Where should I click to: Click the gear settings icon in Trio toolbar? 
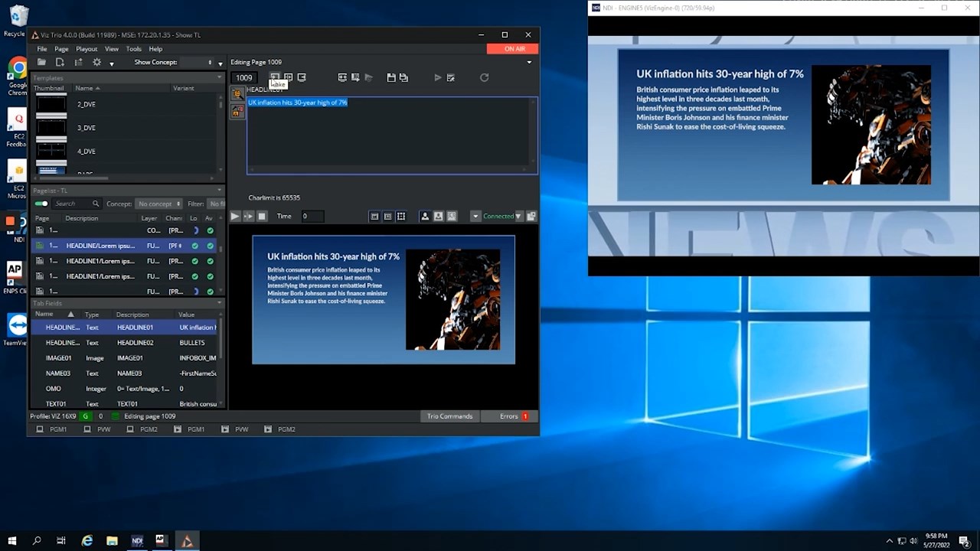[x=96, y=62]
